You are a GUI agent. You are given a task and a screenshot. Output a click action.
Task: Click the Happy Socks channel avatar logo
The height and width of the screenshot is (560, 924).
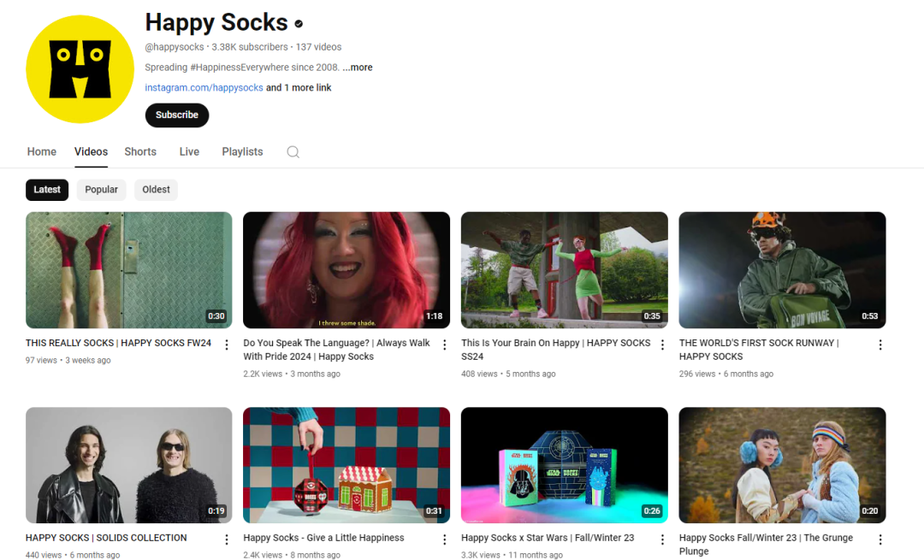click(80, 69)
